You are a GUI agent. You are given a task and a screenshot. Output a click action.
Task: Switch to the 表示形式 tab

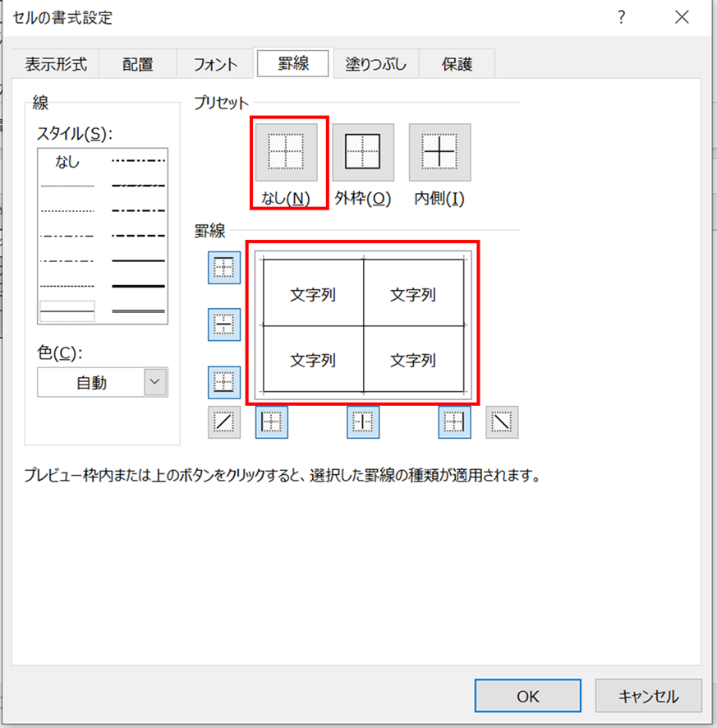[x=56, y=64]
